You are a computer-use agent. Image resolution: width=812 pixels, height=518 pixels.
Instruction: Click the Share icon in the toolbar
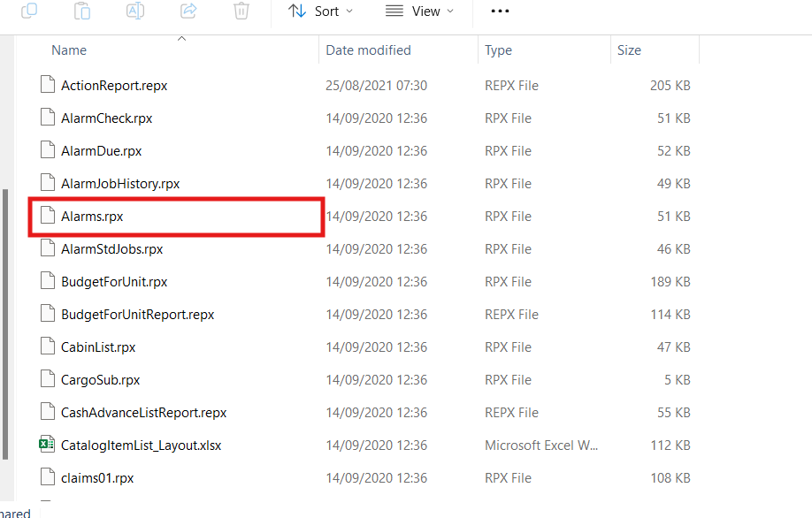tap(188, 11)
